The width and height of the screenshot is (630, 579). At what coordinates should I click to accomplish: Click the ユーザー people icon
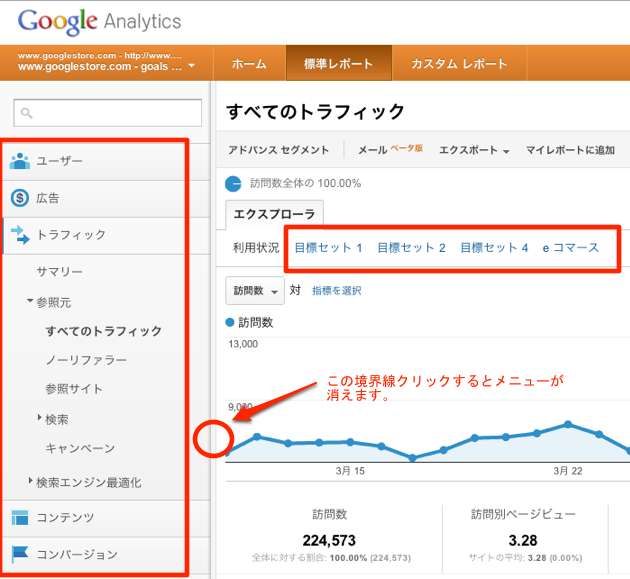tap(20, 161)
